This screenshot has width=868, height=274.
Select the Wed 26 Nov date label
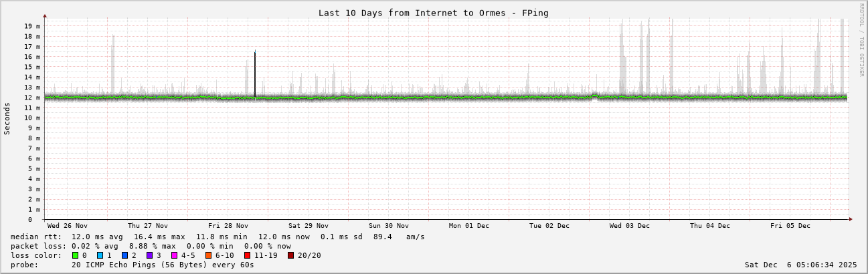coord(67,226)
